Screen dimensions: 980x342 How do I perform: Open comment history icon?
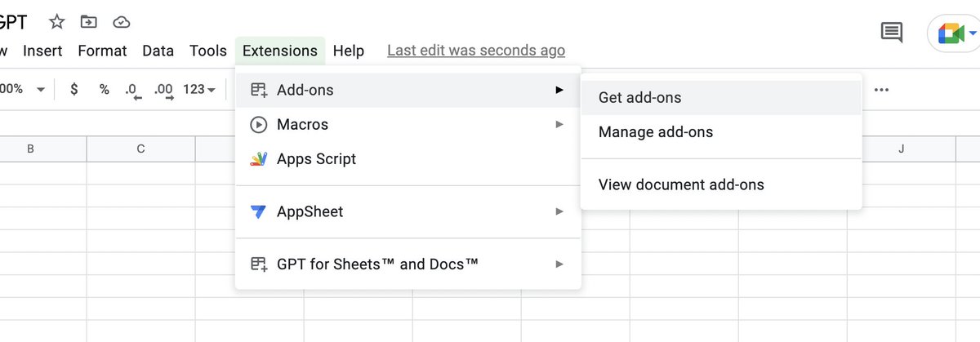[x=891, y=33]
